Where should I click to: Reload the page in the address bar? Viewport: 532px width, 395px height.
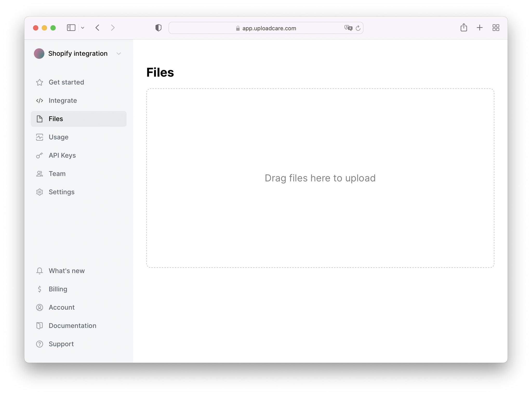pos(358,28)
